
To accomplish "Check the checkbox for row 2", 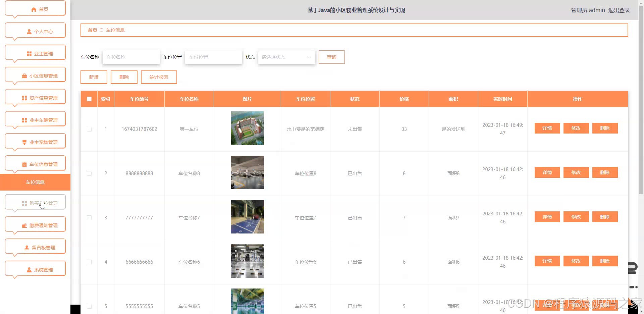I will (x=89, y=173).
